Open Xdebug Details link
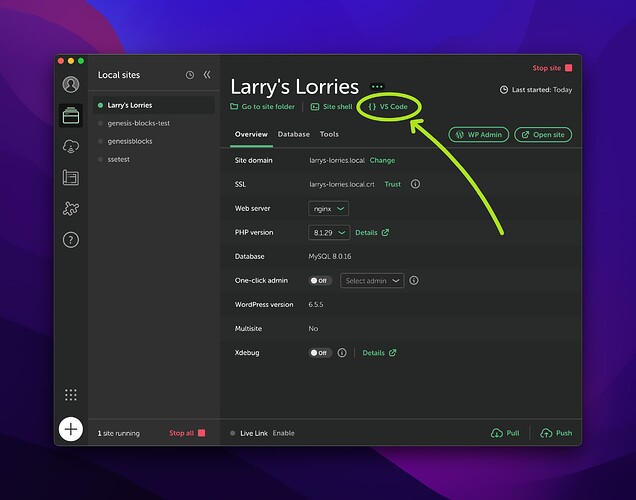The width and height of the screenshot is (636, 500). click(x=379, y=353)
